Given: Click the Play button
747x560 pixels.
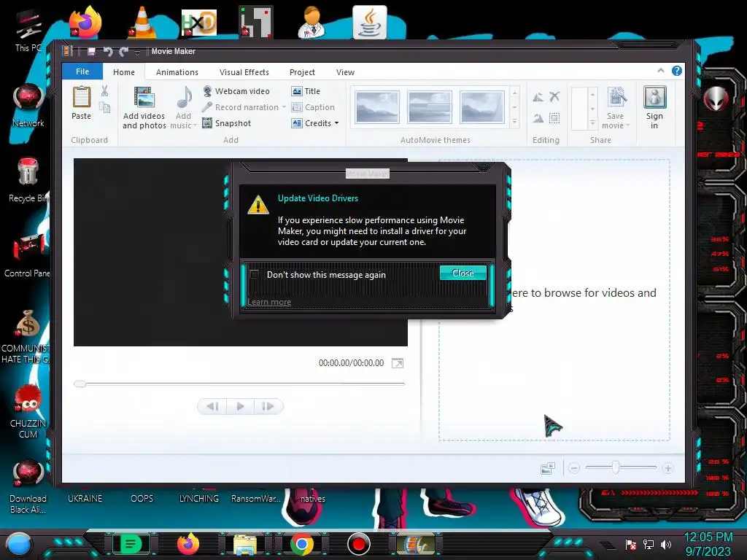Looking at the screenshot, I should pyautogui.click(x=240, y=406).
